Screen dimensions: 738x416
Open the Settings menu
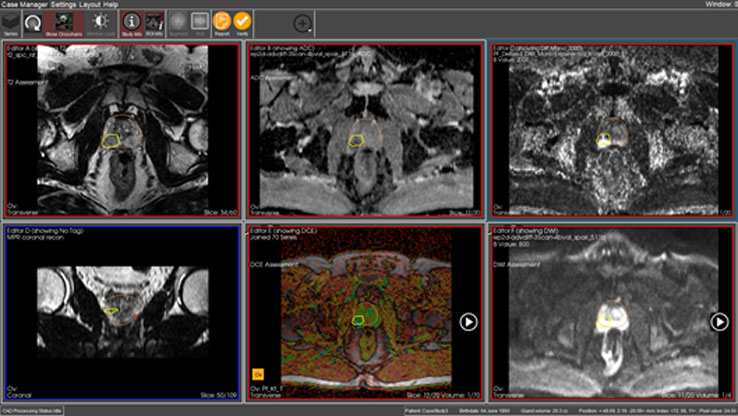[63, 4]
